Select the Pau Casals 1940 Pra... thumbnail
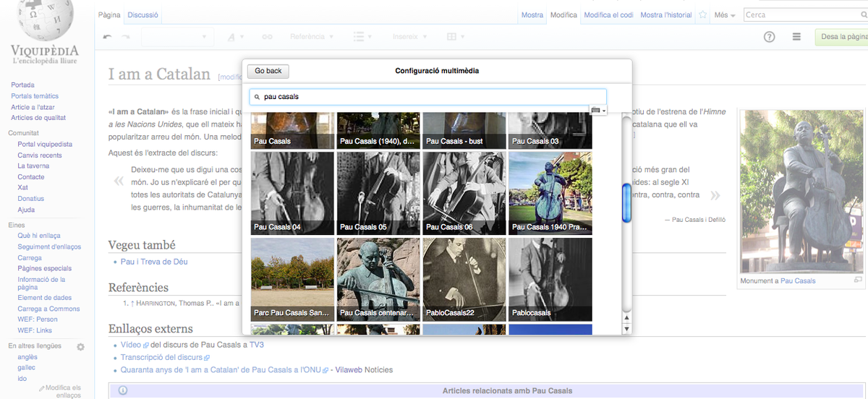Image resolution: width=868 pixels, height=399 pixels. 550,193
